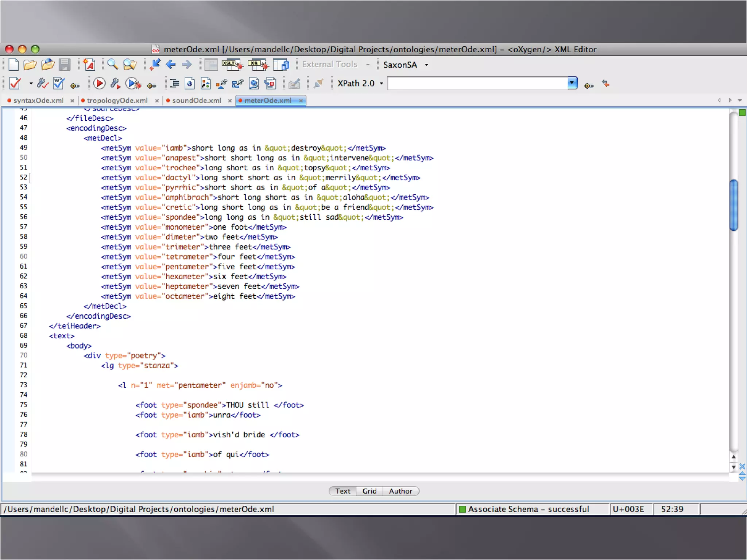Expand the SaxonSA engine dropdown
The image size is (747, 560).
(x=426, y=65)
